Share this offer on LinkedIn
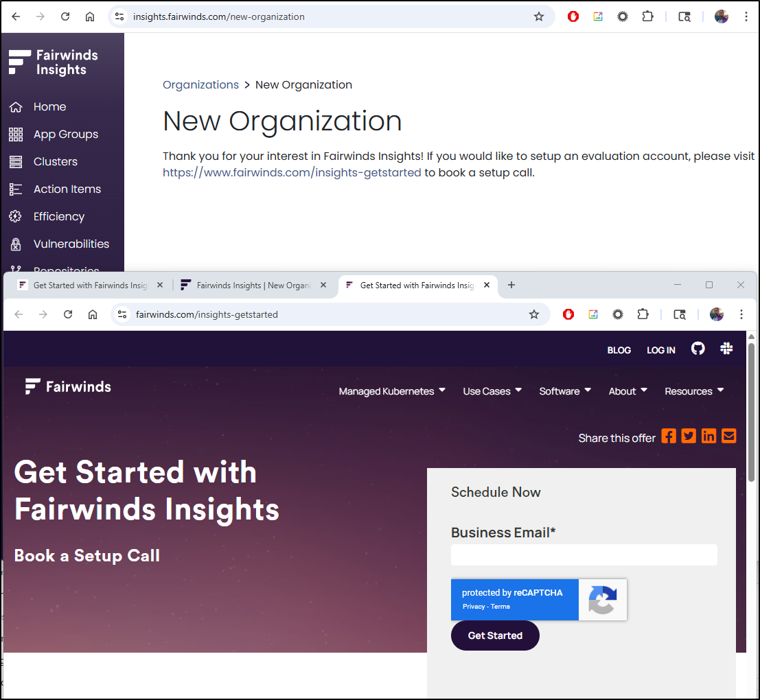Screen dimensions: 760x700 click(x=709, y=436)
